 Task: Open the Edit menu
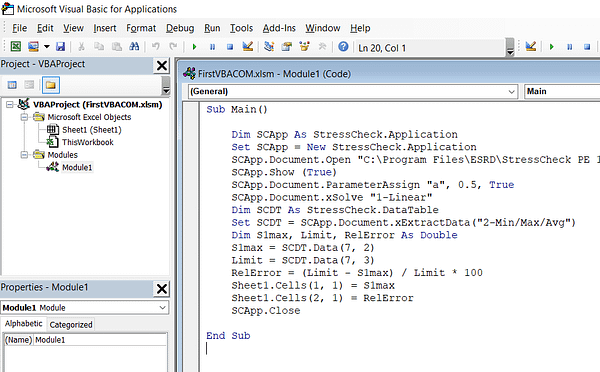(45, 28)
